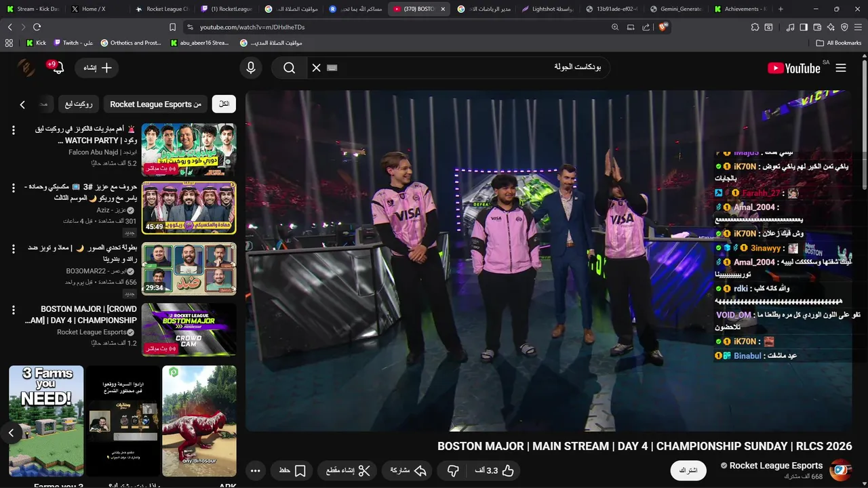
Task: Open options for WATCH PARTY video
Action: pos(13,129)
